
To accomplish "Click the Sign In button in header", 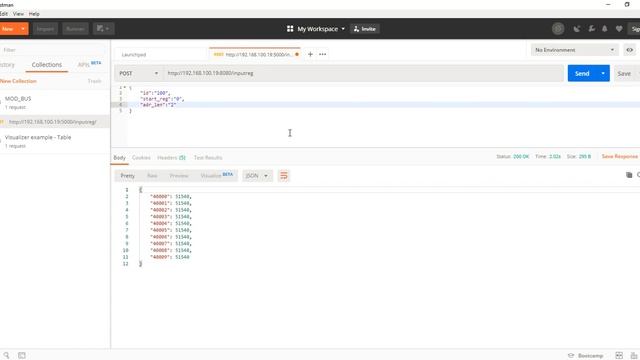I will pyautogui.click(x=634, y=29).
